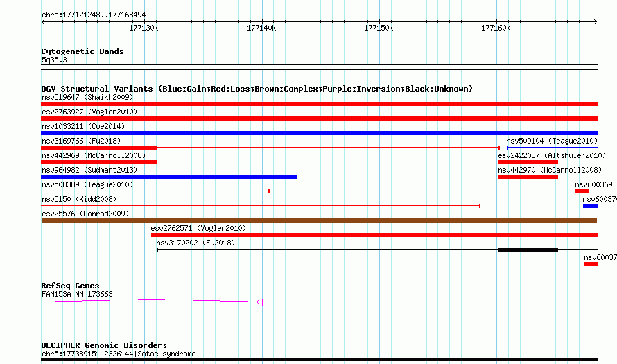Select the brown complex bar under esv25576
617x364 pixels.
pos(319,220)
